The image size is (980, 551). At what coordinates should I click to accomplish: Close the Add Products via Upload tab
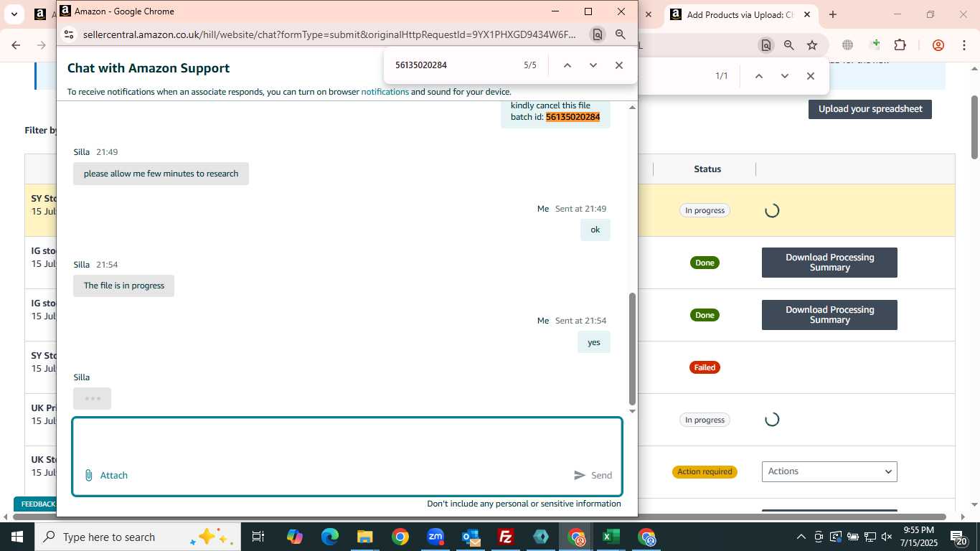tap(806, 14)
